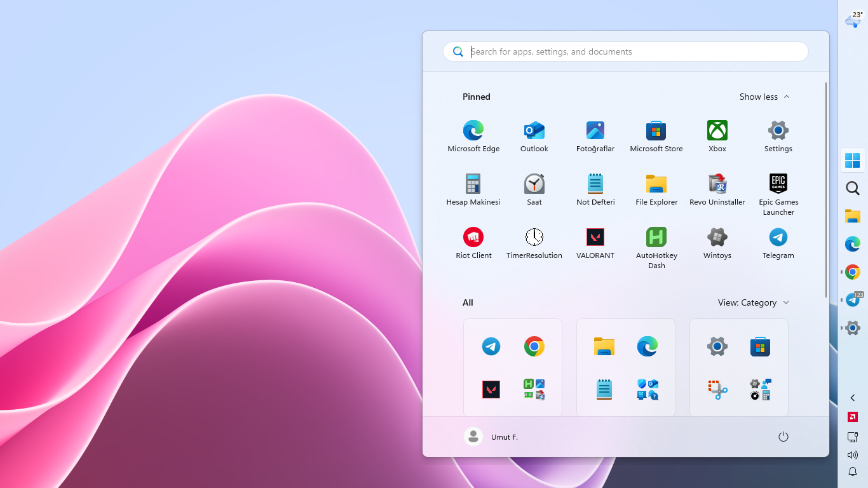Open the weather widget showing 23°
The width and height of the screenshot is (868, 488).
coord(853,19)
